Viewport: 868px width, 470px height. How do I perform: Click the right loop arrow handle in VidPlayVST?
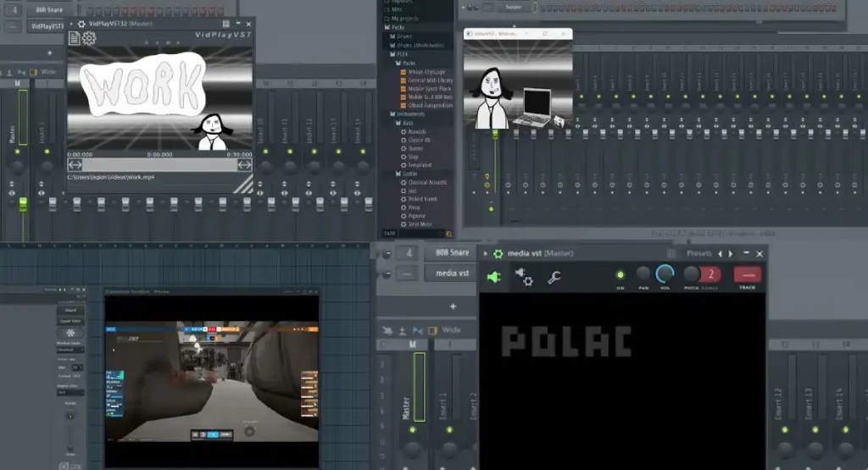(x=245, y=165)
